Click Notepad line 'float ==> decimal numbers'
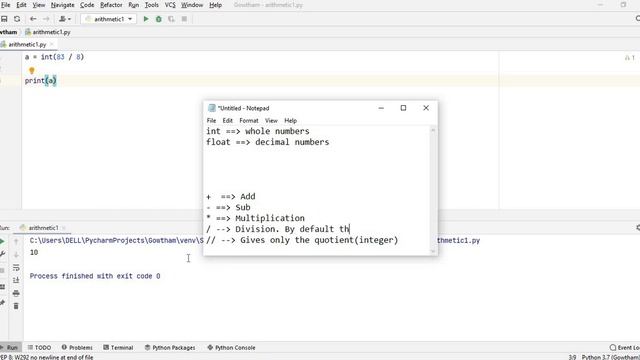 pyautogui.click(x=267, y=142)
